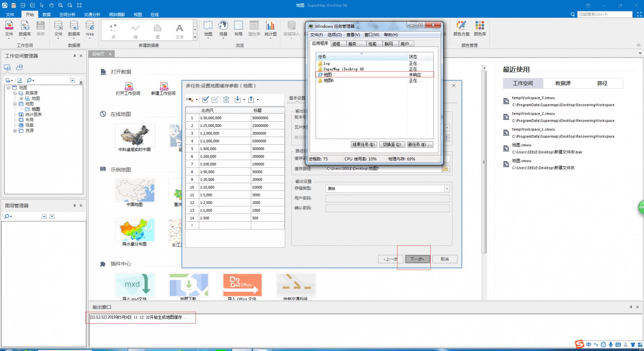Open the 存储类型 dropdown showing 原始

coord(447,189)
